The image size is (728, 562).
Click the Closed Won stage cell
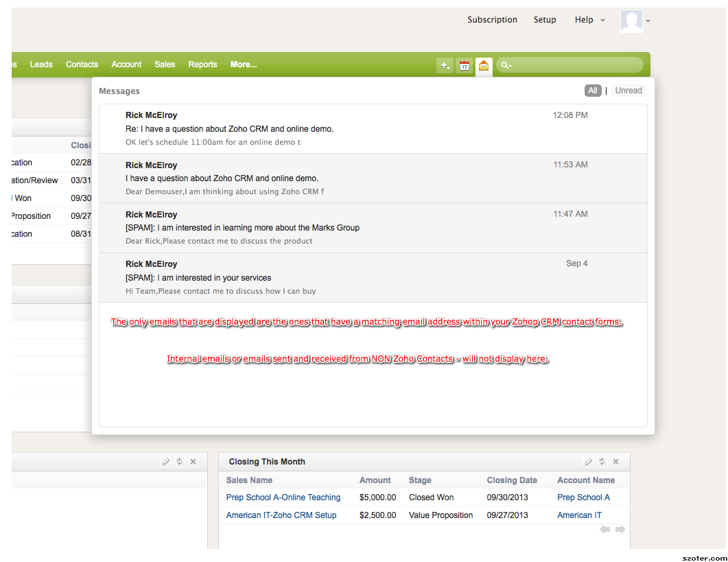432,497
